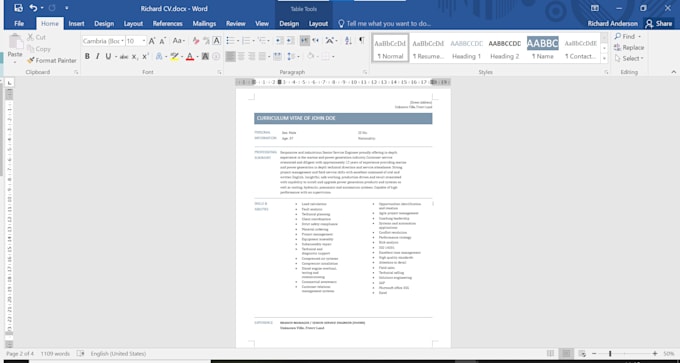Align text left

[x=231, y=56]
